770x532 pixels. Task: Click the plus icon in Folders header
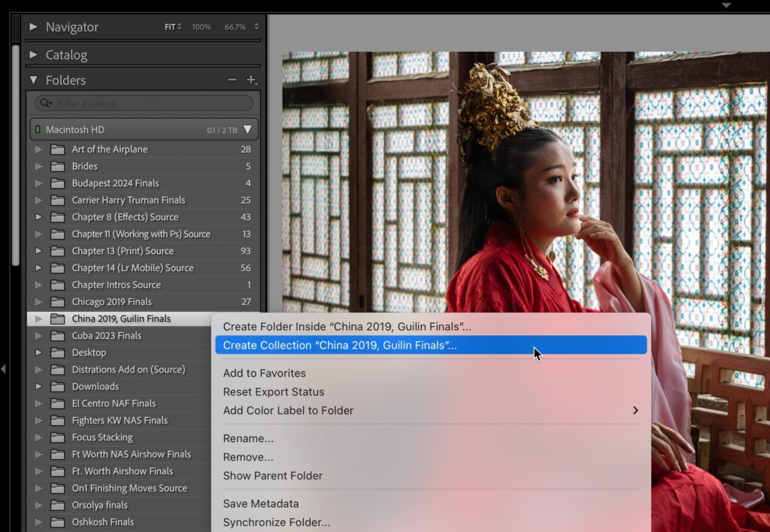[251, 80]
